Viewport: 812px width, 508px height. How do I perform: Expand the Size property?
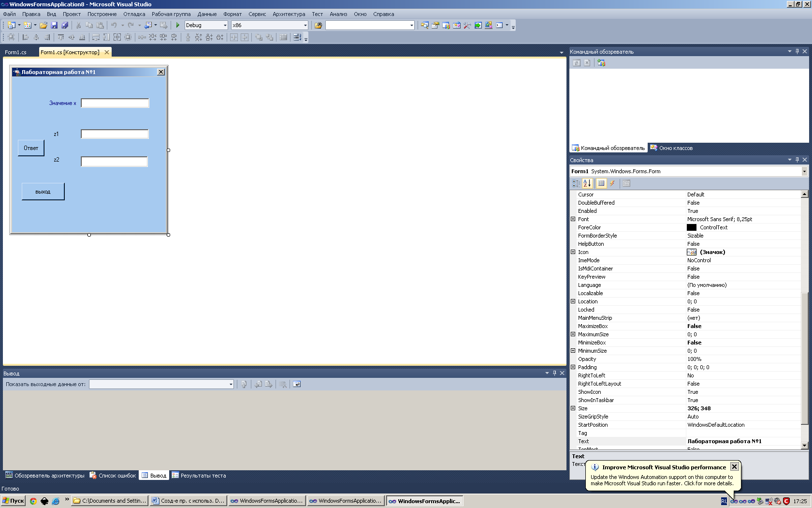point(573,408)
